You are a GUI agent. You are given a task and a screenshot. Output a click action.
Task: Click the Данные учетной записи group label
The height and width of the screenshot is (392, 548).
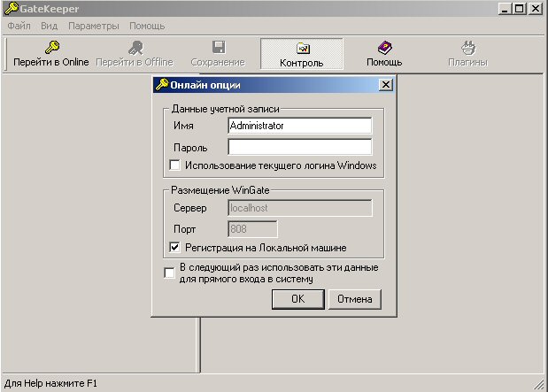(x=226, y=109)
